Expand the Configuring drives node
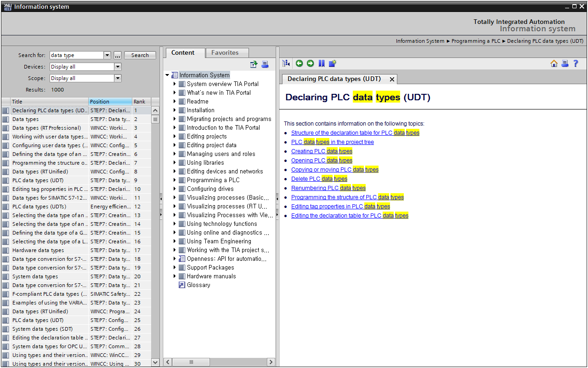588x368 pixels. click(x=175, y=189)
